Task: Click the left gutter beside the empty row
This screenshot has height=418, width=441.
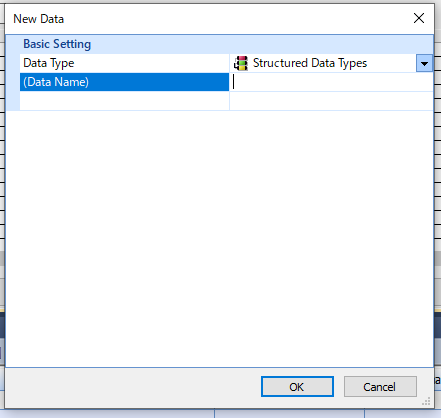Action: coord(13,101)
